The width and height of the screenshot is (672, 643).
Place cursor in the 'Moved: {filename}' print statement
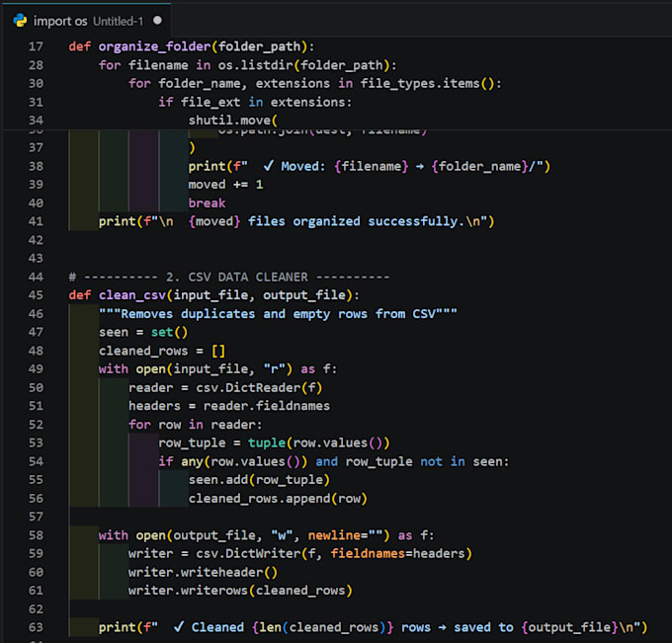[370, 166]
